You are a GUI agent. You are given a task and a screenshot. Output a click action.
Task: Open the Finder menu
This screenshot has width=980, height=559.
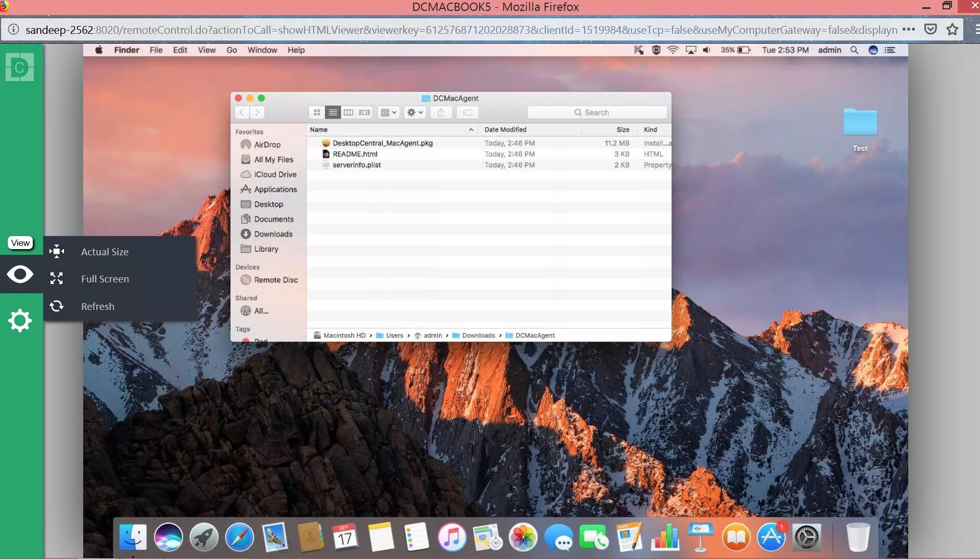click(126, 50)
